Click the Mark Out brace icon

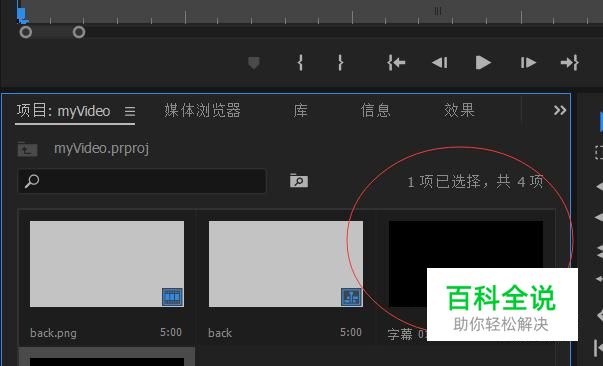[x=340, y=62]
